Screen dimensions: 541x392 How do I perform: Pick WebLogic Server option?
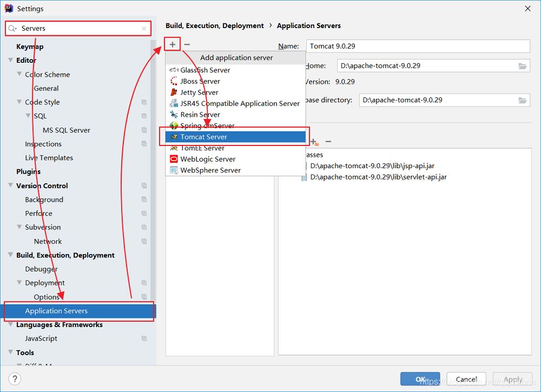pyautogui.click(x=208, y=159)
